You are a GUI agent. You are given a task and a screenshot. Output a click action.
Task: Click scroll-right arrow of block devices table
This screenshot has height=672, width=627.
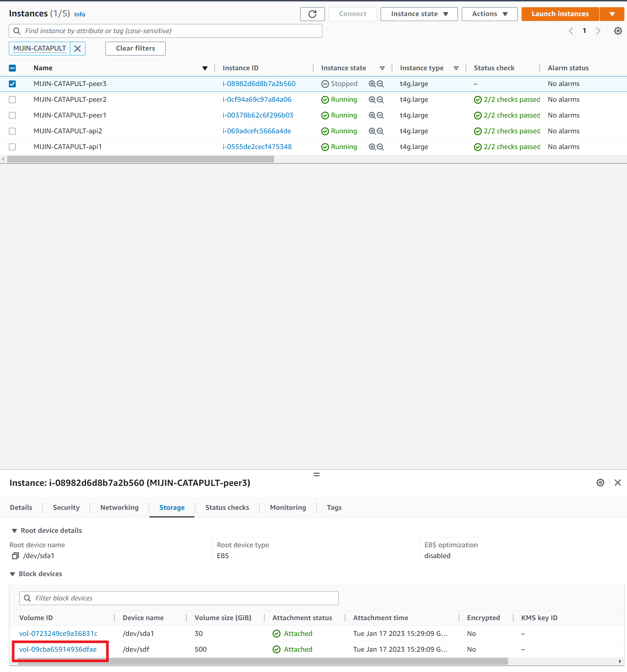click(x=619, y=661)
